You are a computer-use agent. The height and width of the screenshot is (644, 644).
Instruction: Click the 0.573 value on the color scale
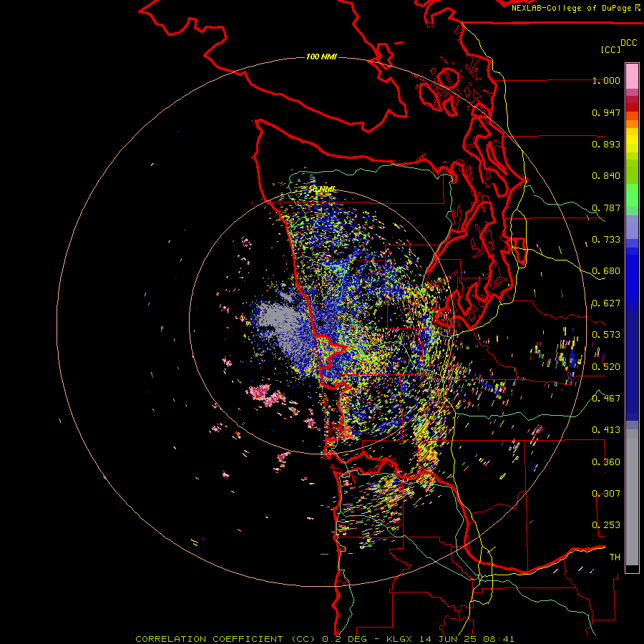pos(606,335)
